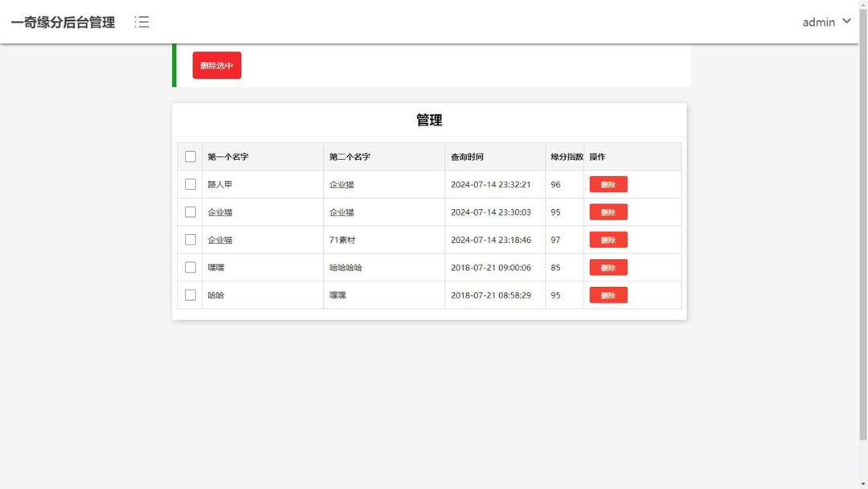The width and height of the screenshot is (868, 489).
Task: Click the scrollbar down arrow
Action: coord(863,484)
